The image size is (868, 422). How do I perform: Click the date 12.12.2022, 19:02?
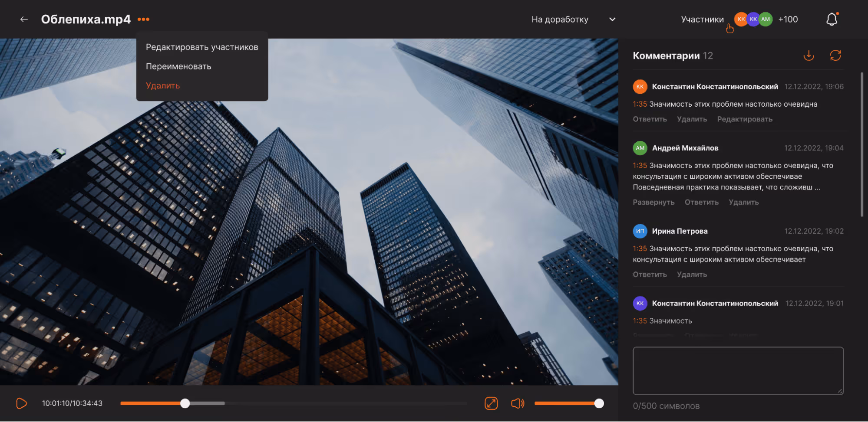[x=814, y=231]
